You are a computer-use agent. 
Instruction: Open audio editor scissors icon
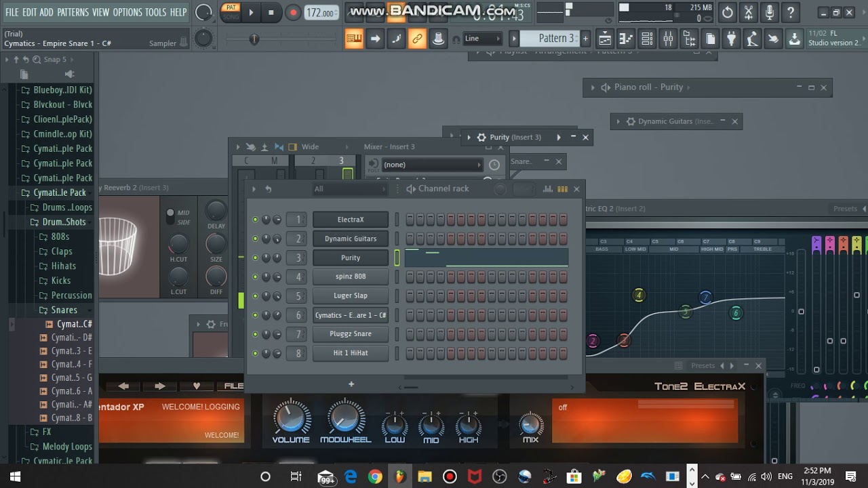click(x=749, y=12)
